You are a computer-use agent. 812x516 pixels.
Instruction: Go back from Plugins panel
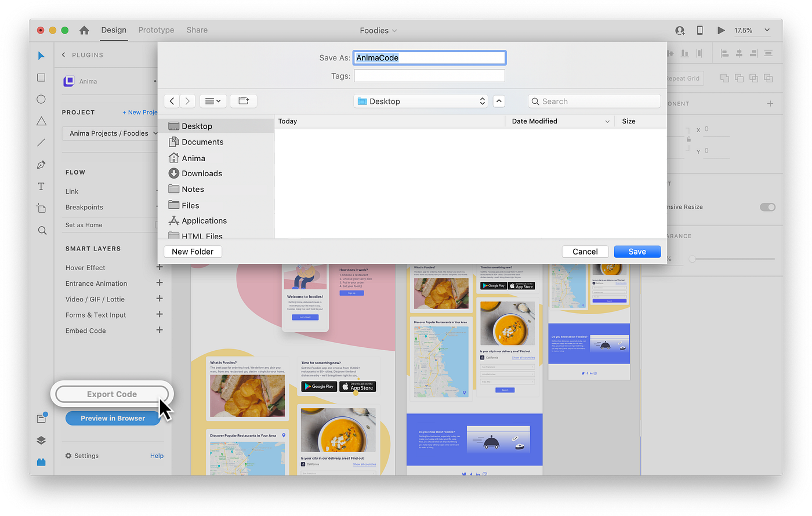(64, 55)
